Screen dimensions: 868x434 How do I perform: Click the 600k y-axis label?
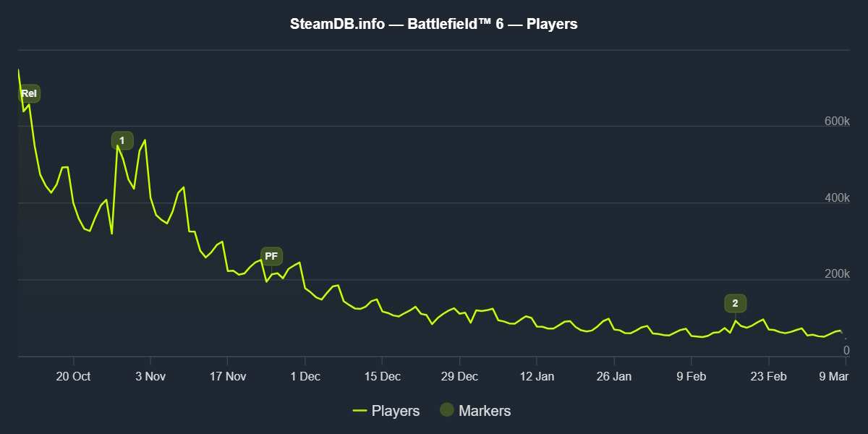pyautogui.click(x=837, y=122)
